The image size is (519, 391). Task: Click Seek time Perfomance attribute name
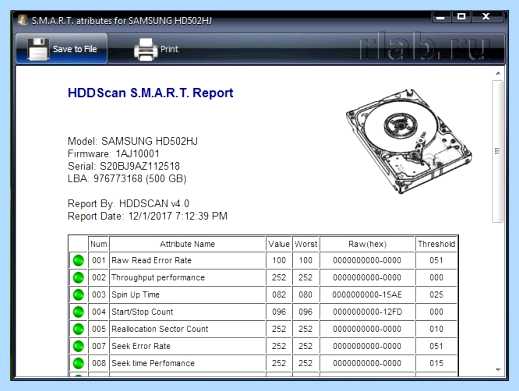(x=153, y=363)
